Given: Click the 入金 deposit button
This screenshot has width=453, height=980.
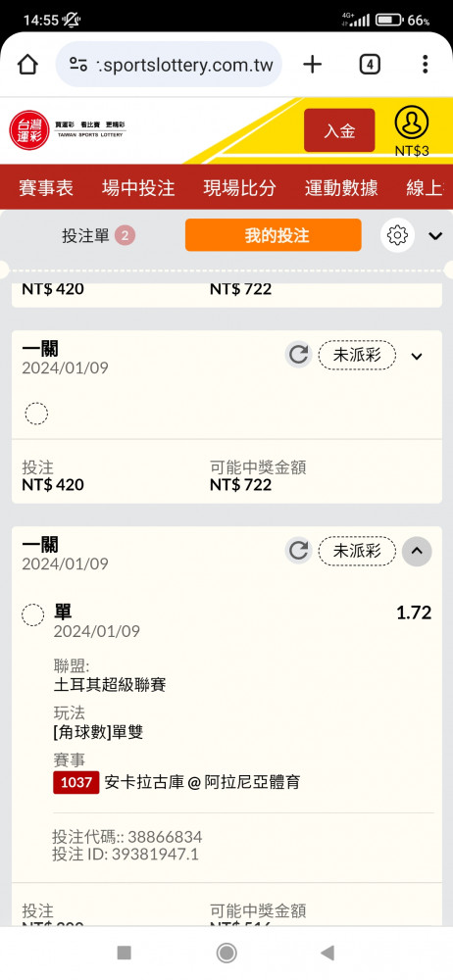Looking at the screenshot, I should pos(339,130).
